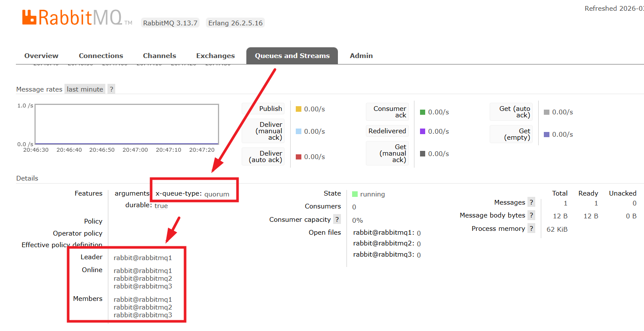Viewport: 644px width, 331px height.
Task: Collapse the Details section heading
Action: 27,178
